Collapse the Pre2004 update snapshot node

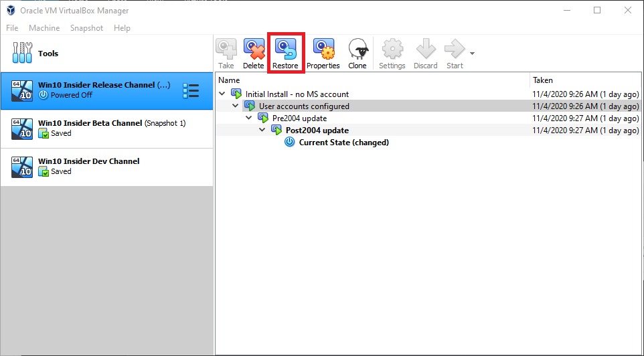249,118
